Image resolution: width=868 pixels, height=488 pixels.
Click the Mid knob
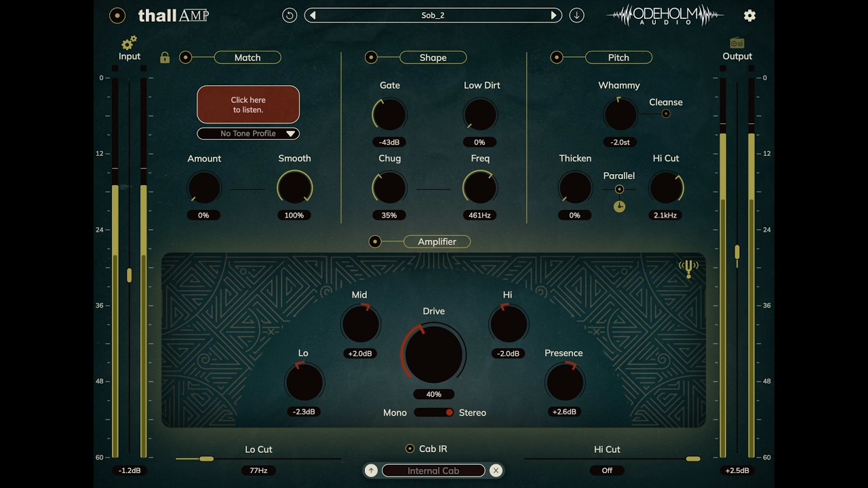pos(360,323)
